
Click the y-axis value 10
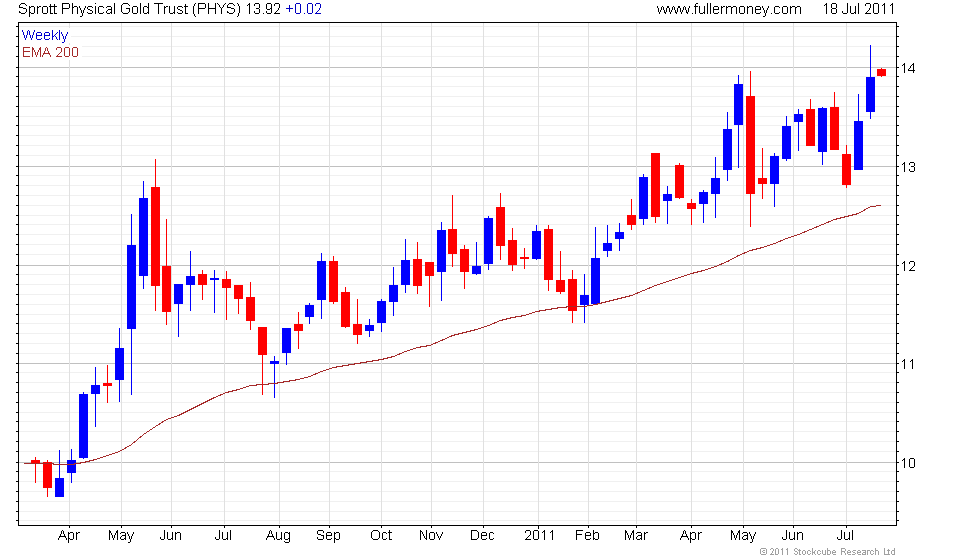(x=908, y=463)
